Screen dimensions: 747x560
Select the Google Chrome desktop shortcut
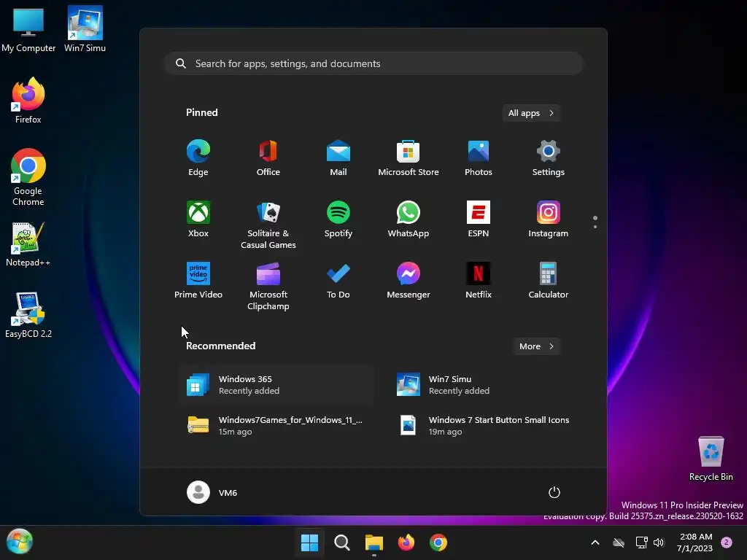click(x=28, y=177)
